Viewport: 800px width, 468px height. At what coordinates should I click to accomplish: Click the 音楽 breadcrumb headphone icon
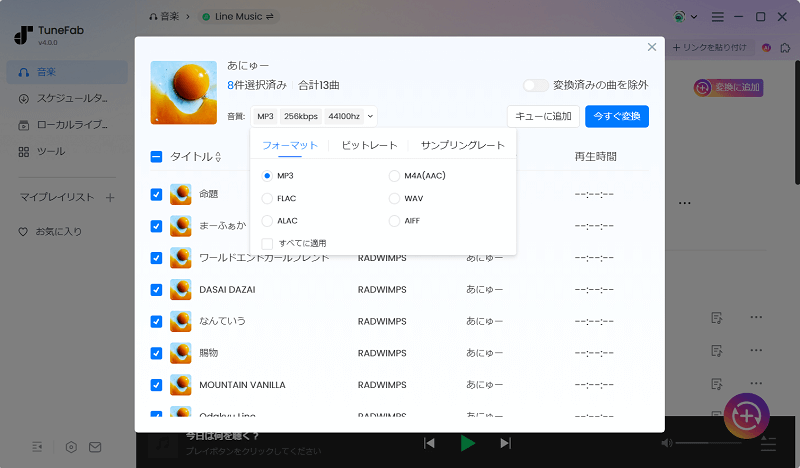(x=153, y=17)
